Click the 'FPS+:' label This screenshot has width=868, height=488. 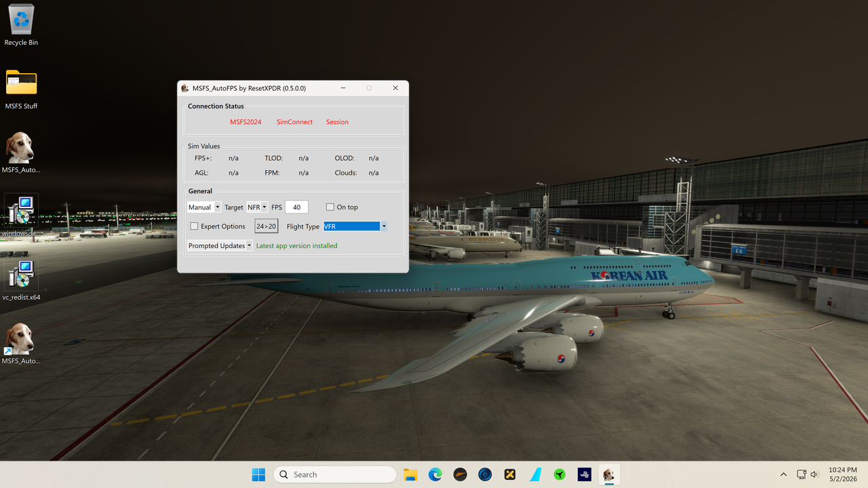pyautogui.click(x=203, y=158)
